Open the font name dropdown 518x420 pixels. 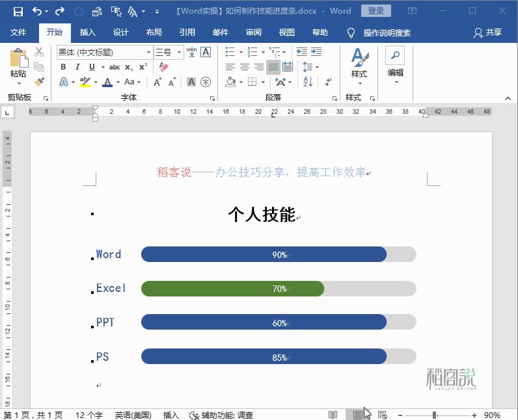[x=148, y=52]
